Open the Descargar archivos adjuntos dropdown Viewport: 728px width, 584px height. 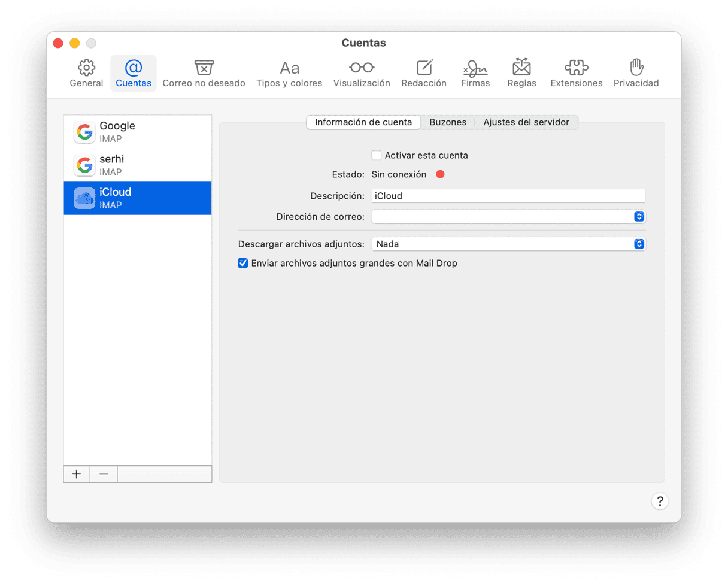[508, 244]
